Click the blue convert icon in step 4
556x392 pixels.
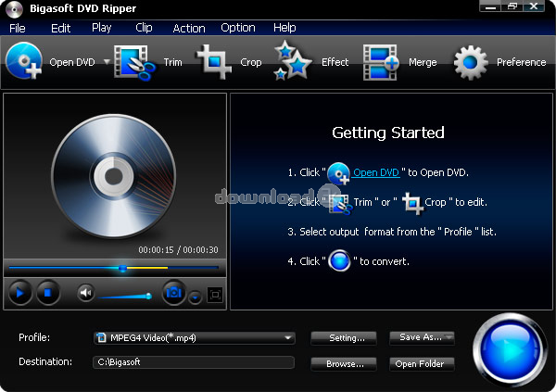[339, 261]
